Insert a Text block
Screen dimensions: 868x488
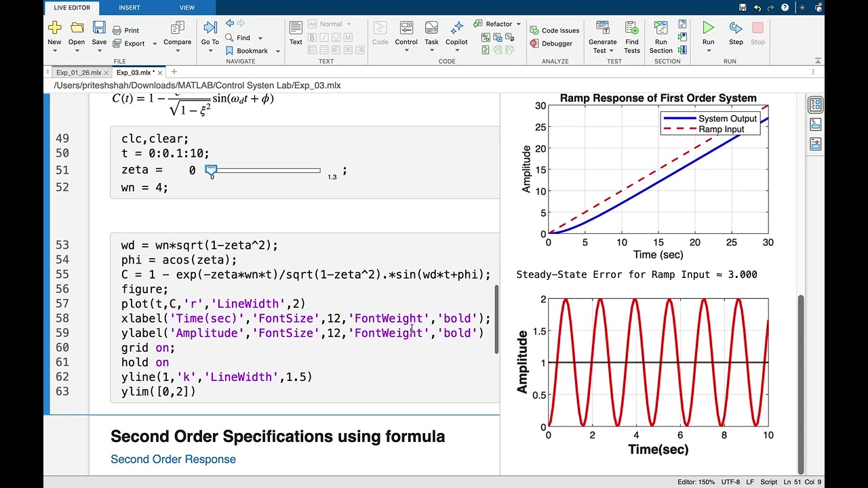coord(296,33)
